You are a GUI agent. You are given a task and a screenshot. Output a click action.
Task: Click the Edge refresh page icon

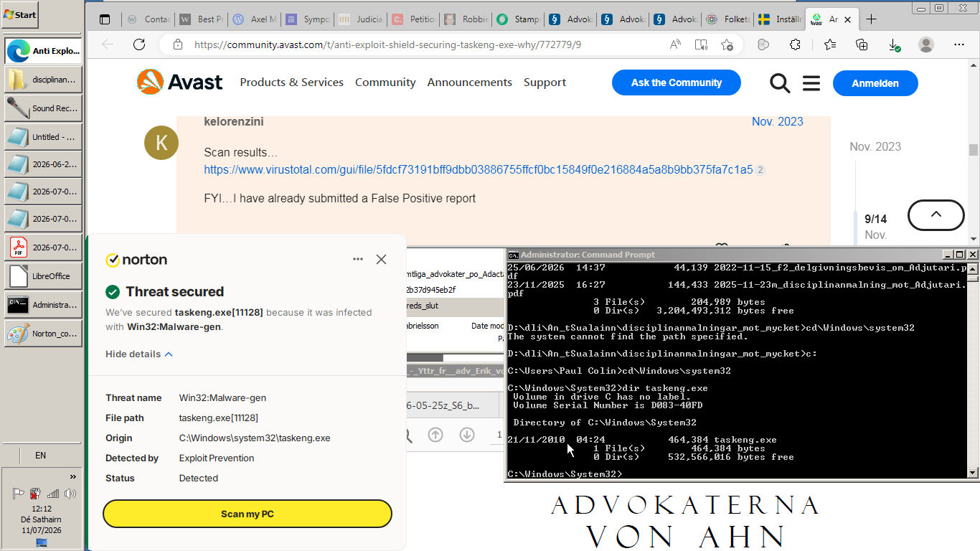pos(139,44)
